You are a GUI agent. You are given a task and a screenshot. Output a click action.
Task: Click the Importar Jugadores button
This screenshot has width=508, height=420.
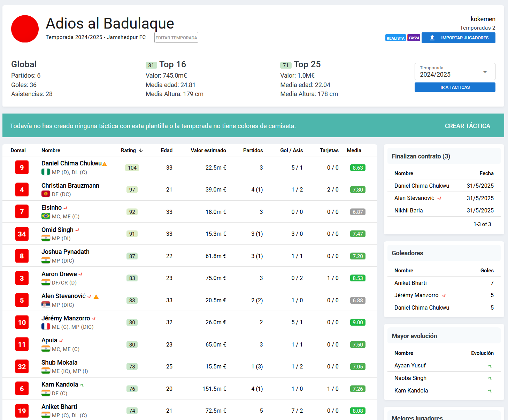click(x=458, y=38)
